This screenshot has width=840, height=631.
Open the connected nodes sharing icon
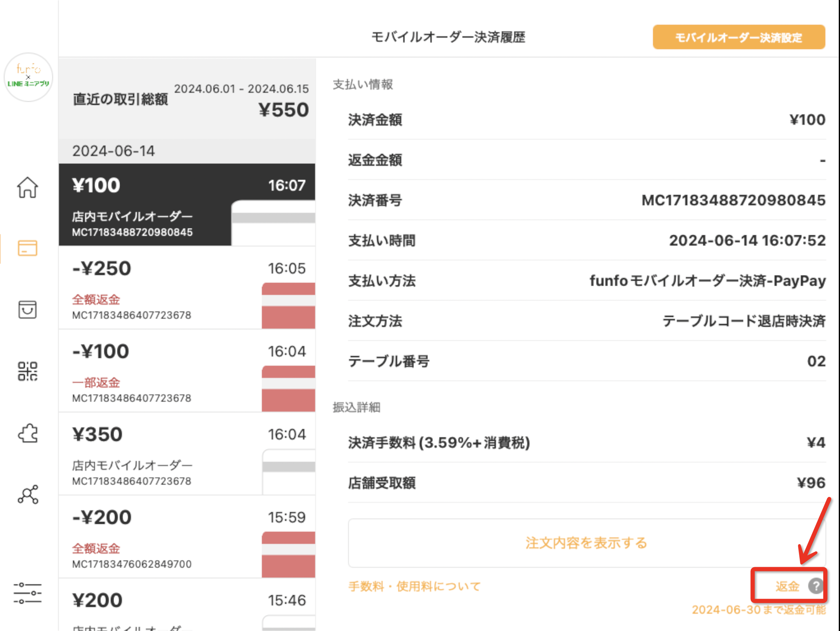(x=28, y=494)
